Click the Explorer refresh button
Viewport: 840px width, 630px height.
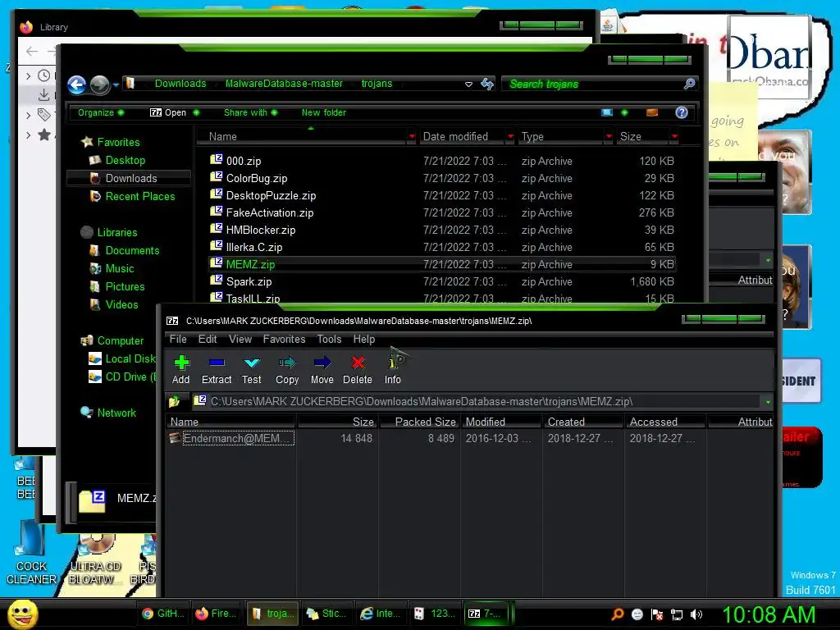(487, 84)
